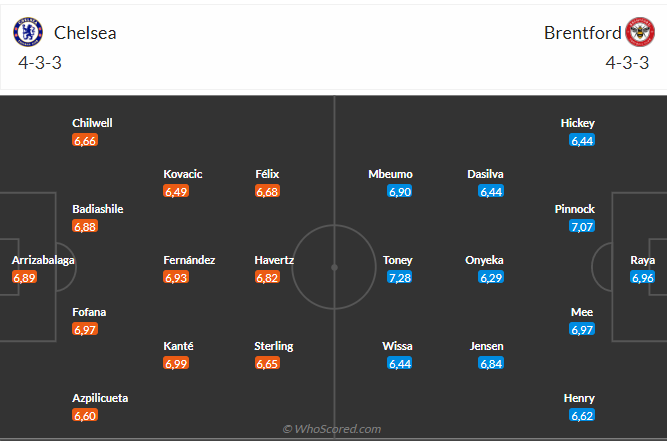Select player Chilwell on the pitch
Image resolution: width=667 pixels, height=441 pixels.
92,123
